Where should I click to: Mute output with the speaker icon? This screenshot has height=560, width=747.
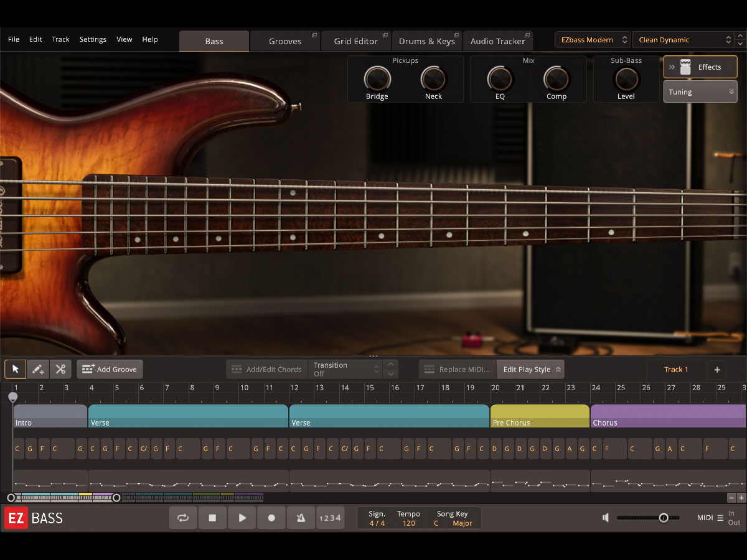[606, 518]
